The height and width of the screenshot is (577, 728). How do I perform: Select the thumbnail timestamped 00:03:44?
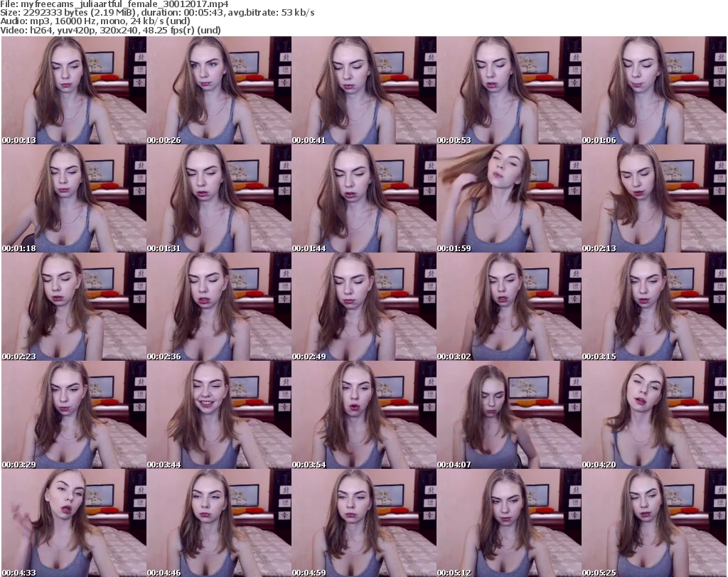point(219,415)
